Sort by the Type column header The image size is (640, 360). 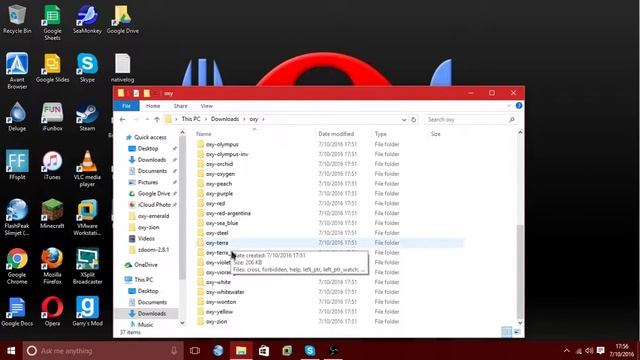[x=380, y=134]
